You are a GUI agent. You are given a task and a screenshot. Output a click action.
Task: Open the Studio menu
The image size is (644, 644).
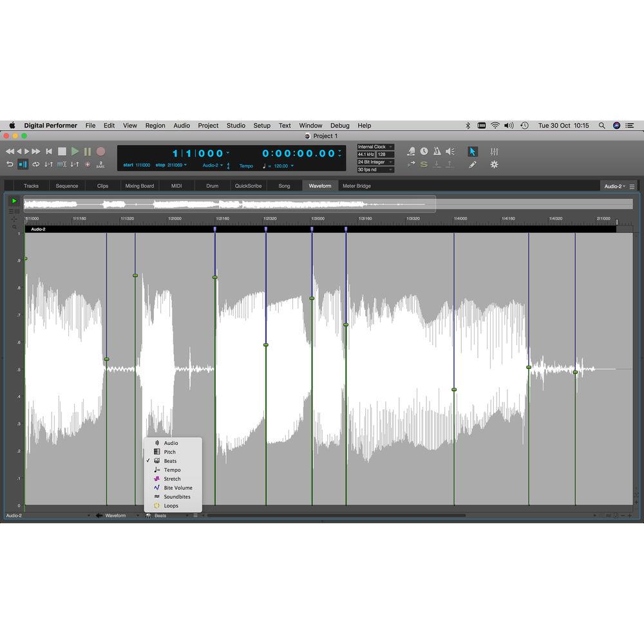(x=236, y=126)
